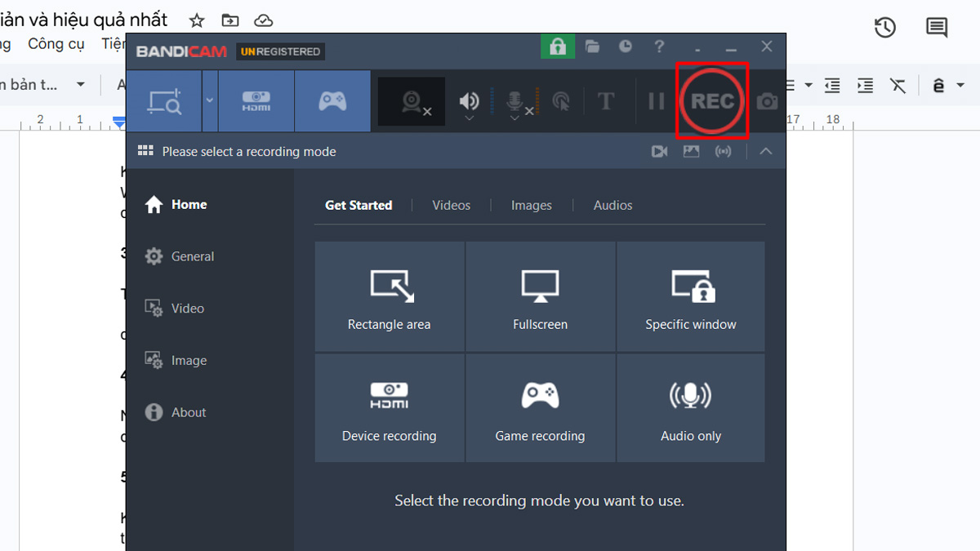
Task: Select the HDMI device recording mode
Action: [256, 101]
